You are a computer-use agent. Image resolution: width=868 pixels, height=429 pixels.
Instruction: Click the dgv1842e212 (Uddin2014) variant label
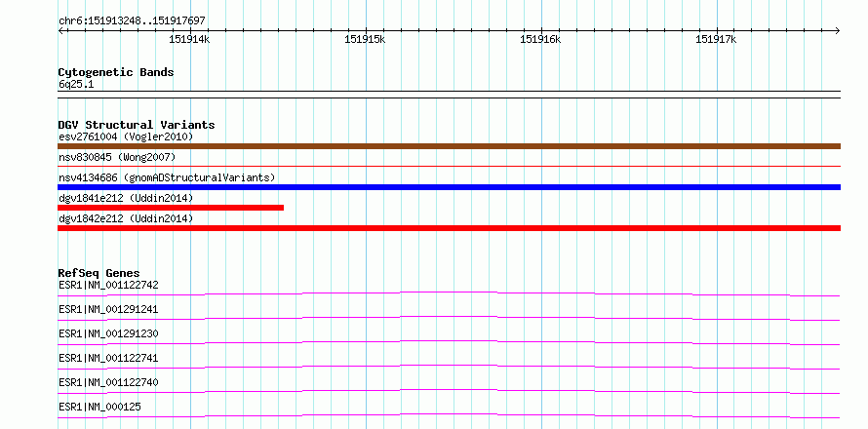(126, 218)
